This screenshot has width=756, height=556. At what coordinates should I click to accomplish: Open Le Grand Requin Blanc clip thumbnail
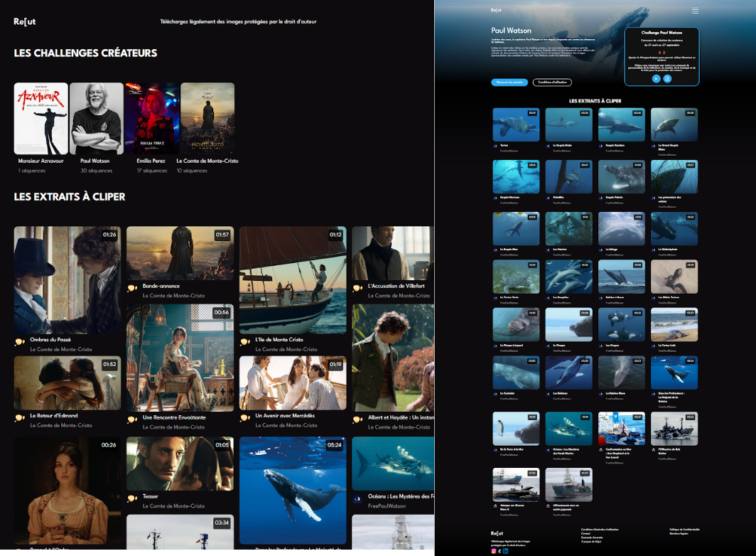pos(674,124)
